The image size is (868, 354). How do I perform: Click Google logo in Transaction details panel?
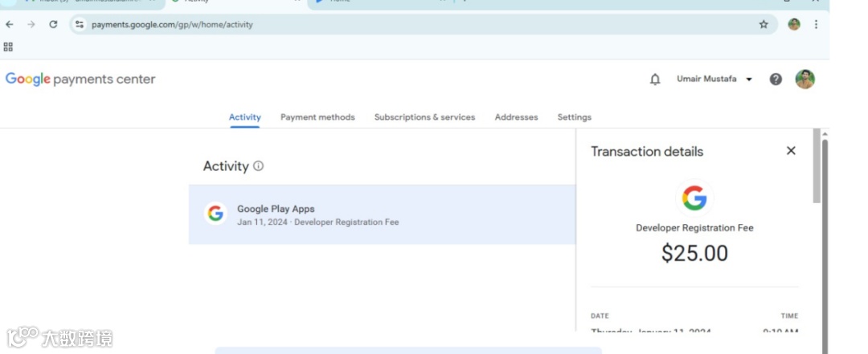(x=694, y=198)
